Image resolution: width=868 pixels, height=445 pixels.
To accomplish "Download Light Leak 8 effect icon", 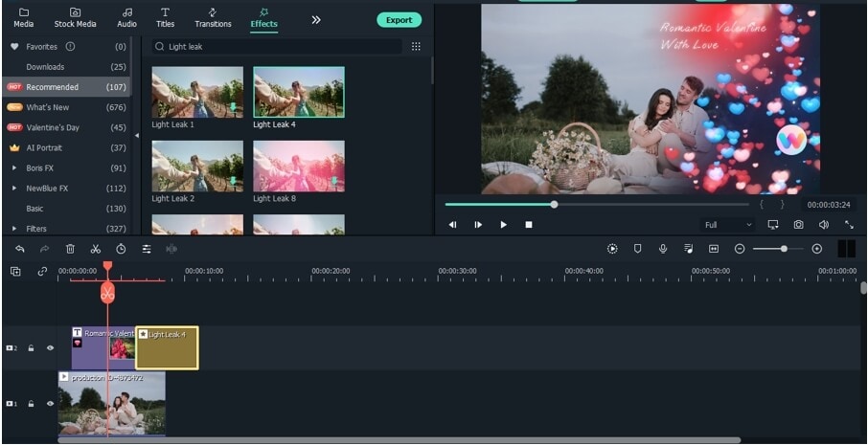I will (x=334, y=181).
